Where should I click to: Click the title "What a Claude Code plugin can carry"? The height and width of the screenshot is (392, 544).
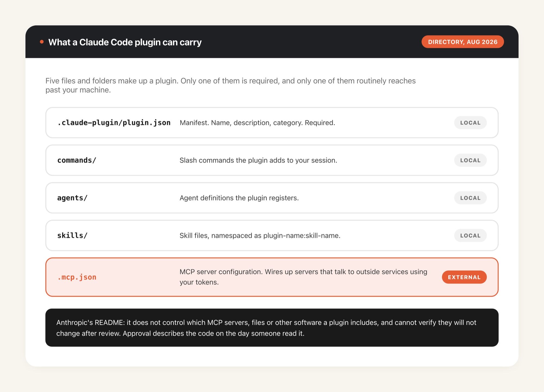(x=125, y=42)
